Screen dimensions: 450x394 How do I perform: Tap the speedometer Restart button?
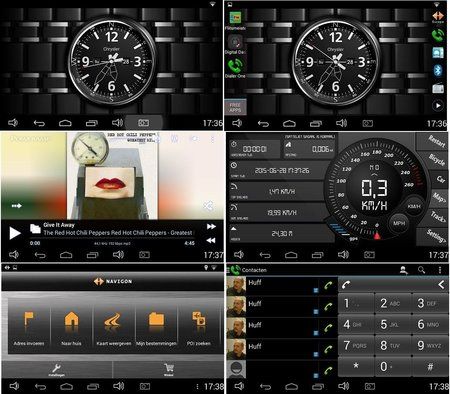[436, 141]
